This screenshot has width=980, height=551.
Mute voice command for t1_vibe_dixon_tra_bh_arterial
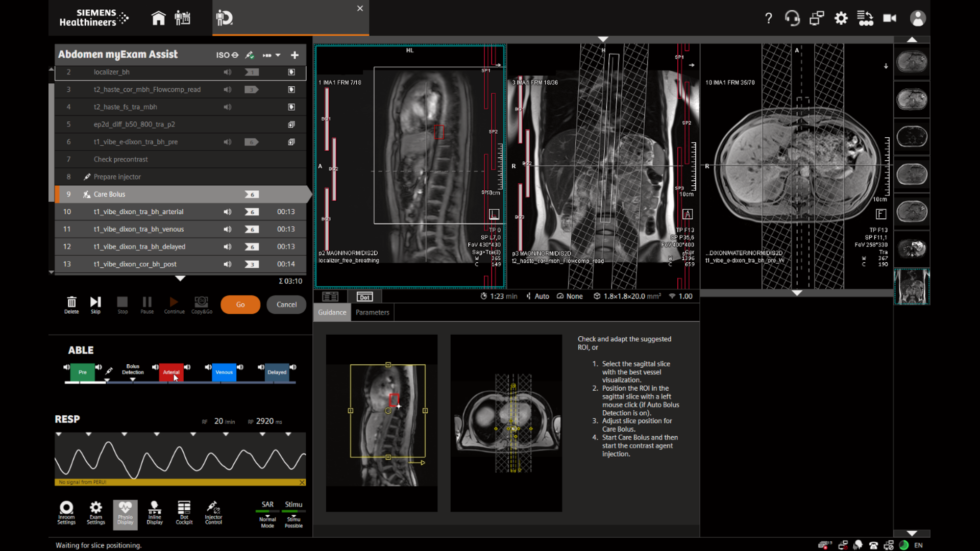coord(227,212)
